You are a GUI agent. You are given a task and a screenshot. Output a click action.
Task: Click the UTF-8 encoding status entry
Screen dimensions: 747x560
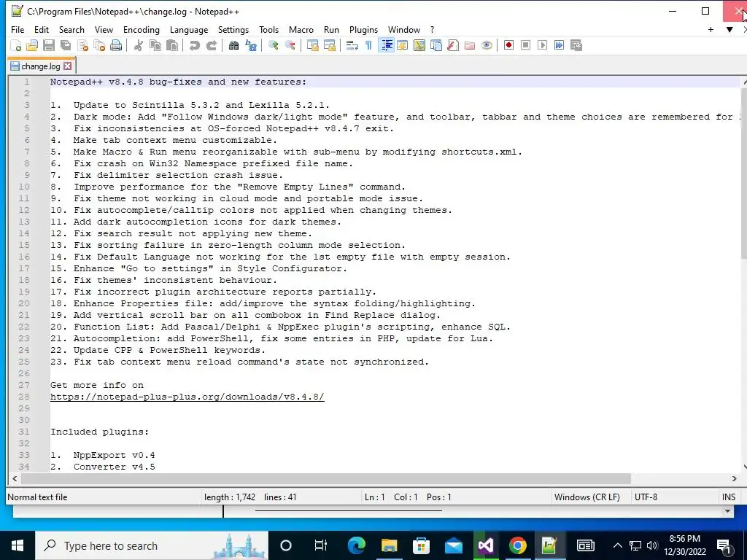[646, 497]
